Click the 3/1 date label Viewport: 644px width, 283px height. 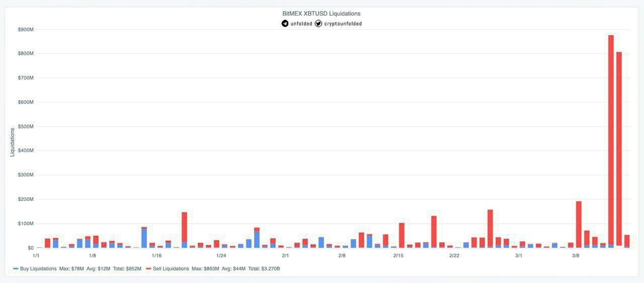pos(519,256)
